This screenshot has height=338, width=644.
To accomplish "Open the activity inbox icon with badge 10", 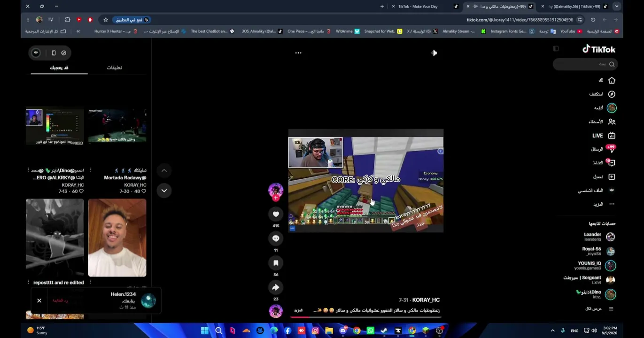I will click(x=611, y=163).
